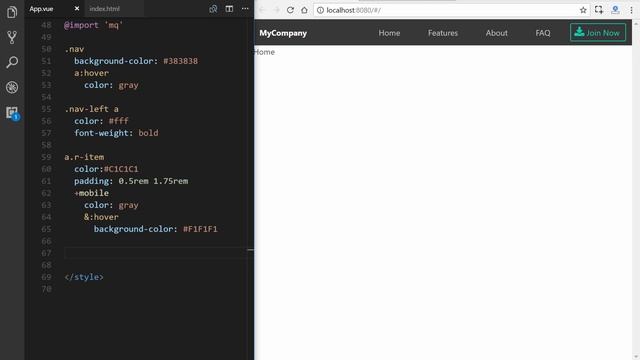640x360 pixels.
Task: Click the Home text below the navbar
Action: coord(264,52)
